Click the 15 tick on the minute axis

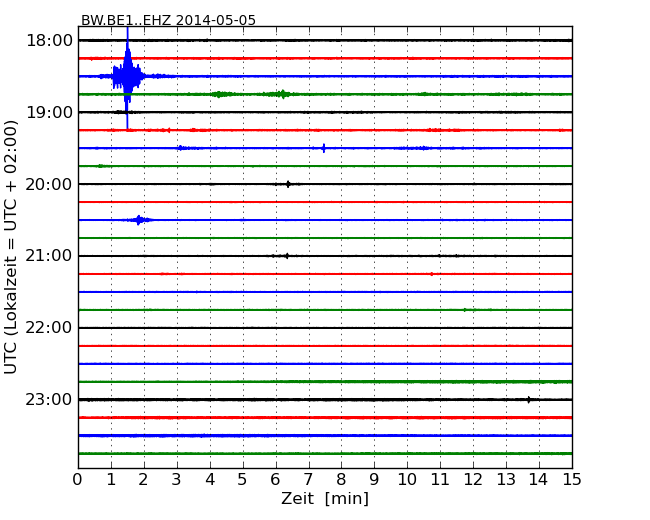(x=572, y=480)
